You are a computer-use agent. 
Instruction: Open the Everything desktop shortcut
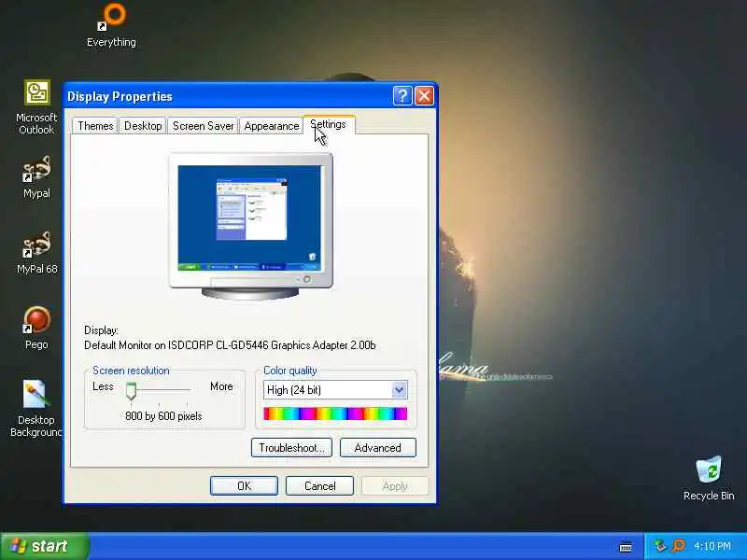(112, 24)
